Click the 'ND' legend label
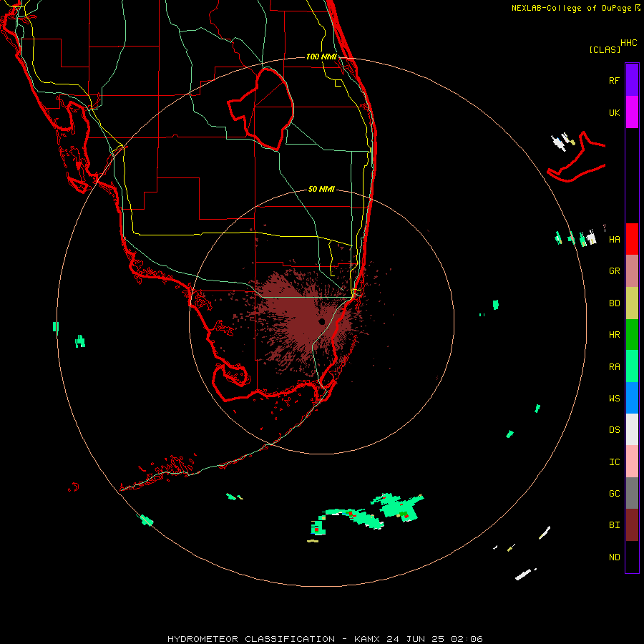Screen dimensions: 644x644 coord(614,557)
